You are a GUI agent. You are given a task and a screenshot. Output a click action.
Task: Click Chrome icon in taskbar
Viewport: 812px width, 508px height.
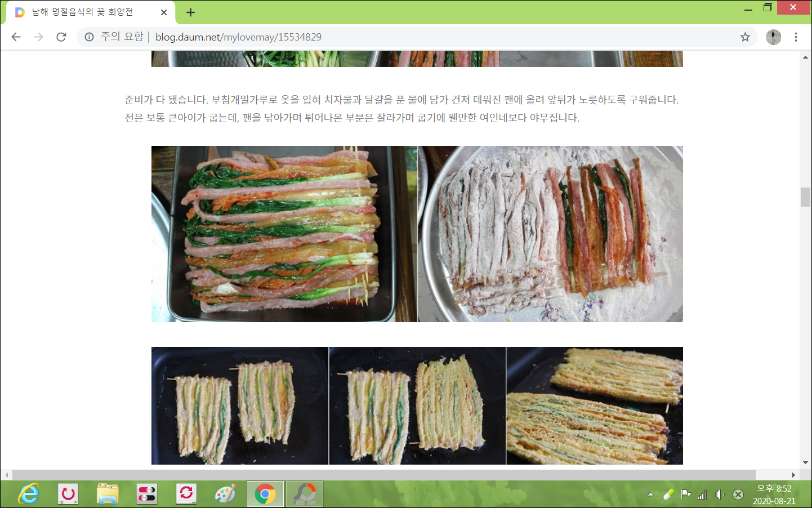coord(265,494)
